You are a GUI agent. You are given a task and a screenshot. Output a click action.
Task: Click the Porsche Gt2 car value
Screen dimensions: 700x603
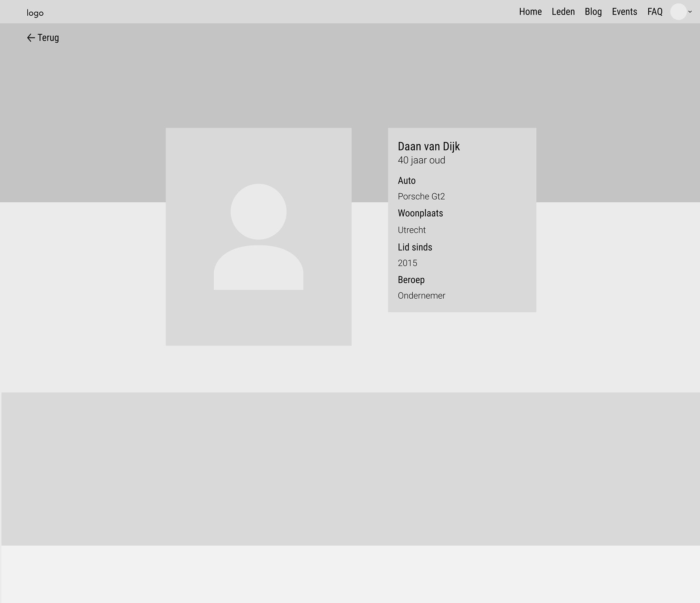pyautogui.click(x=421, y=197)
